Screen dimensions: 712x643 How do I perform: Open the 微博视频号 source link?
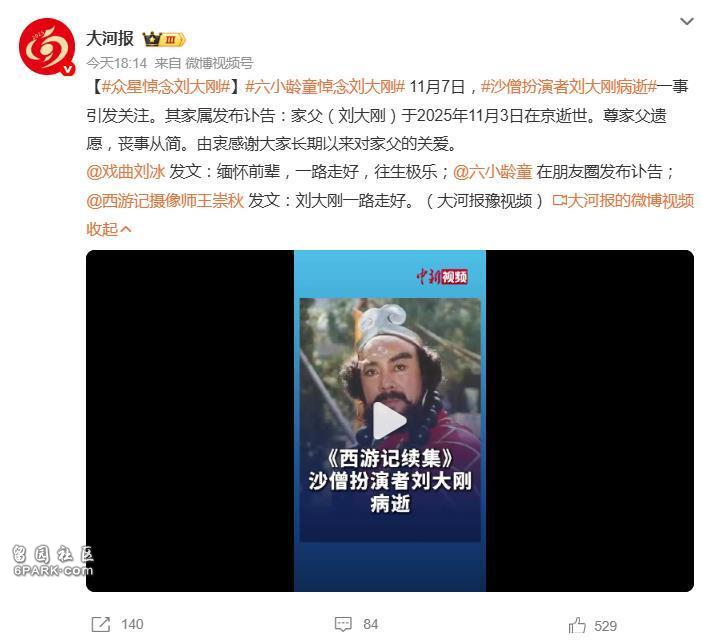[x=219, y=63]
